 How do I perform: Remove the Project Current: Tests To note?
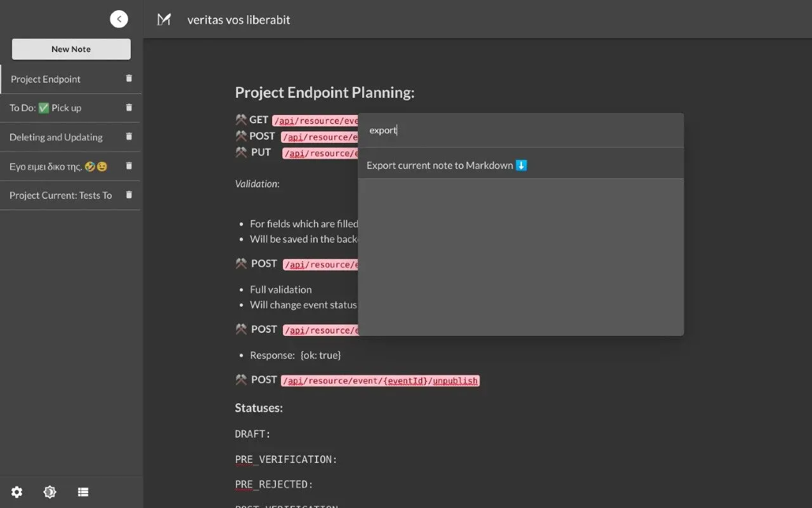tap(129, 195)
